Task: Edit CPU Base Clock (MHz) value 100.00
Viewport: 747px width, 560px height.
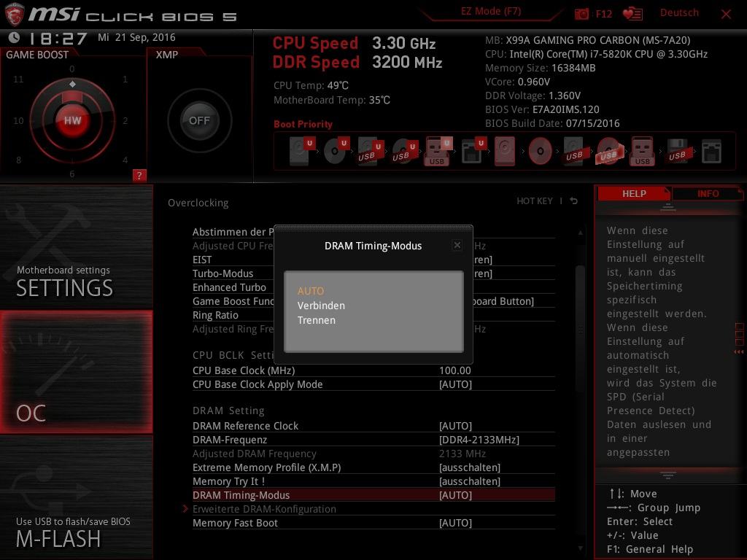Action: coord(455,370)
